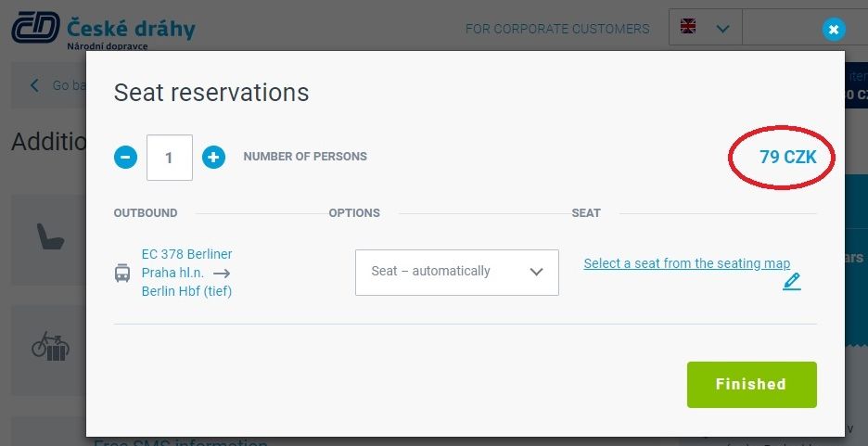Open the language flag dropdown
868x446 pixels.
(705, 27)
